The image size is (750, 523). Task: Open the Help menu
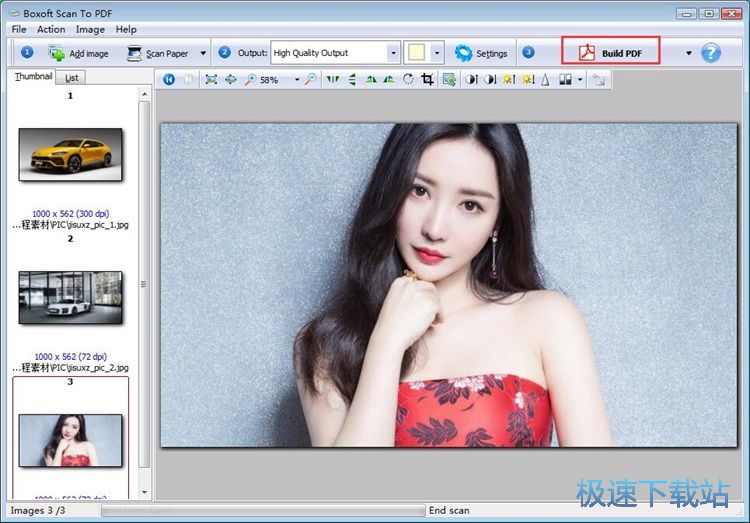click(126, 29)
